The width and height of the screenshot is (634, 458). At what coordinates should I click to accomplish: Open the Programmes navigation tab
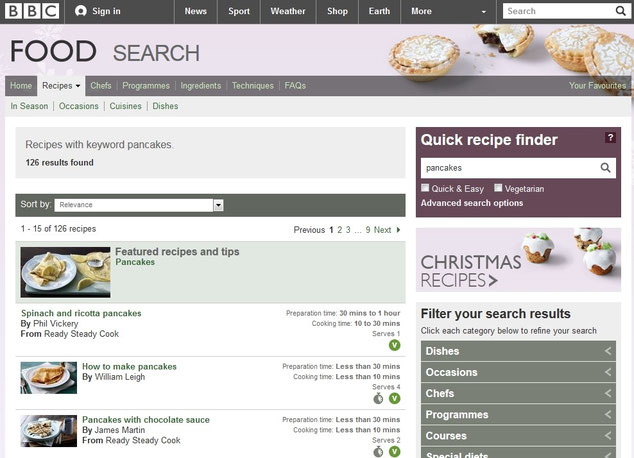(146, 86)
